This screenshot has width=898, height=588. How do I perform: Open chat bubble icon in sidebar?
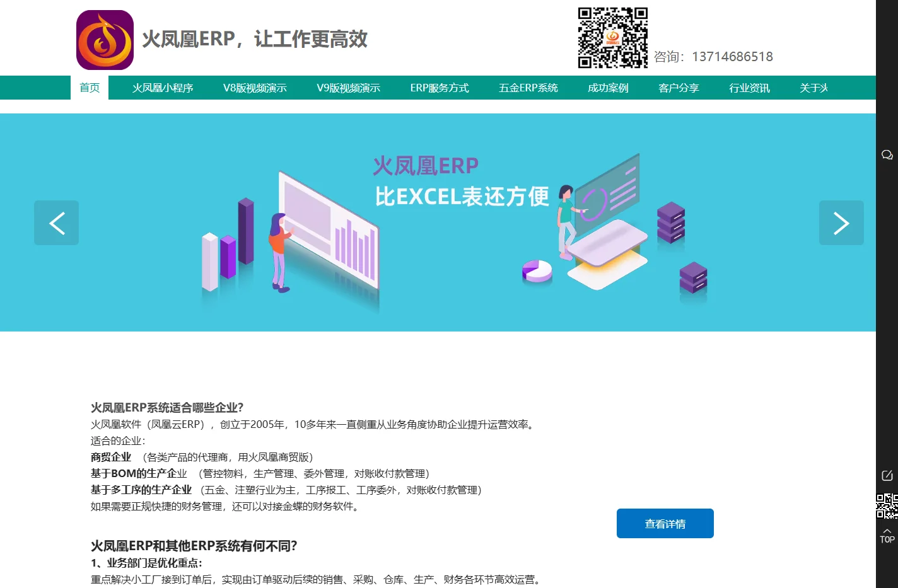[887, 155]
